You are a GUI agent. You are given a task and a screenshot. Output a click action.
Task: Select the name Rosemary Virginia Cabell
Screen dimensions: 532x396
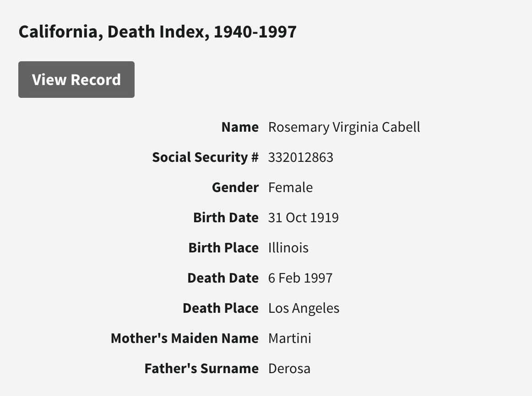(344, 127)
